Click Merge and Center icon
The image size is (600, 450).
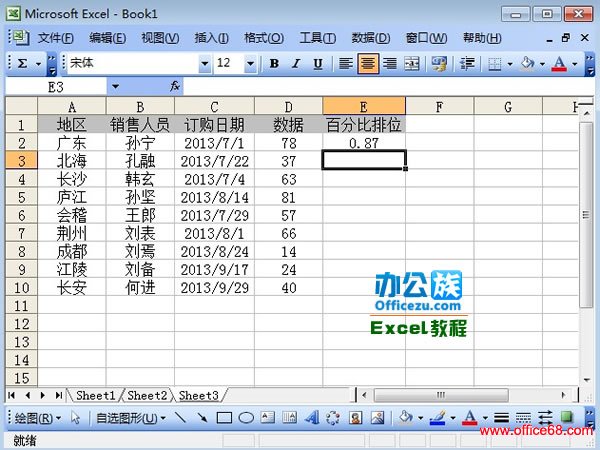[412, 64]
